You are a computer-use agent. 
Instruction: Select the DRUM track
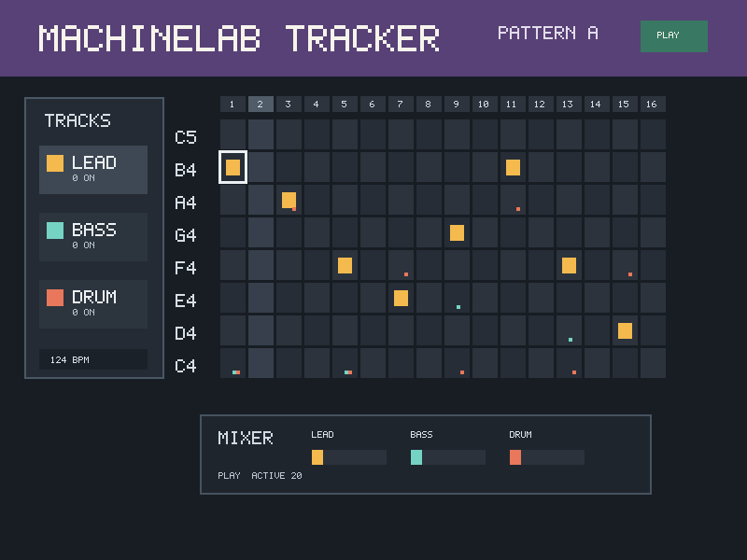[93, 304]
